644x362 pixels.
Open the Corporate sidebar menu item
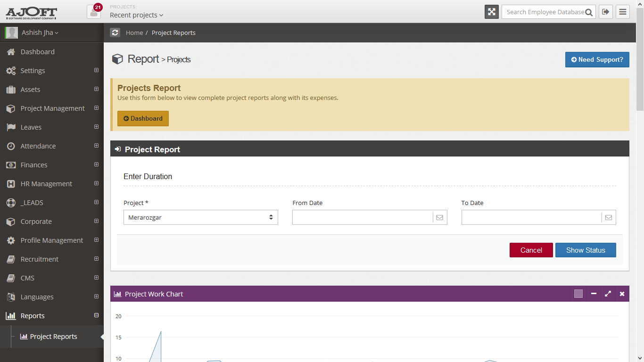pyautogui.click(x=52, y=222)
